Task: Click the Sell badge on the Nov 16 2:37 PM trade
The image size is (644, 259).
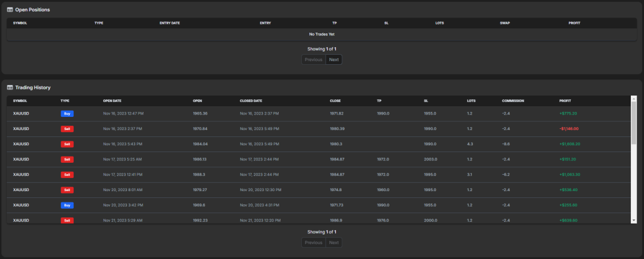Action: 67,129
